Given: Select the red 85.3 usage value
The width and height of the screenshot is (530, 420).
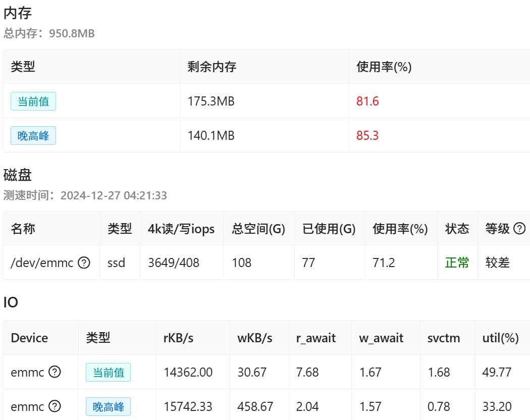Looking at the screenshot, I should 367,136.
